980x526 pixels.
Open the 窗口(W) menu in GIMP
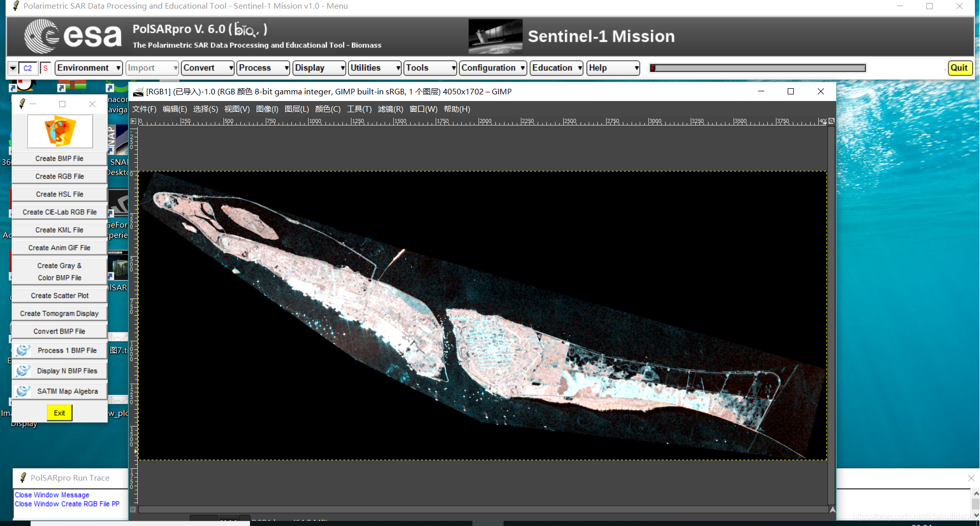[423, 109]
